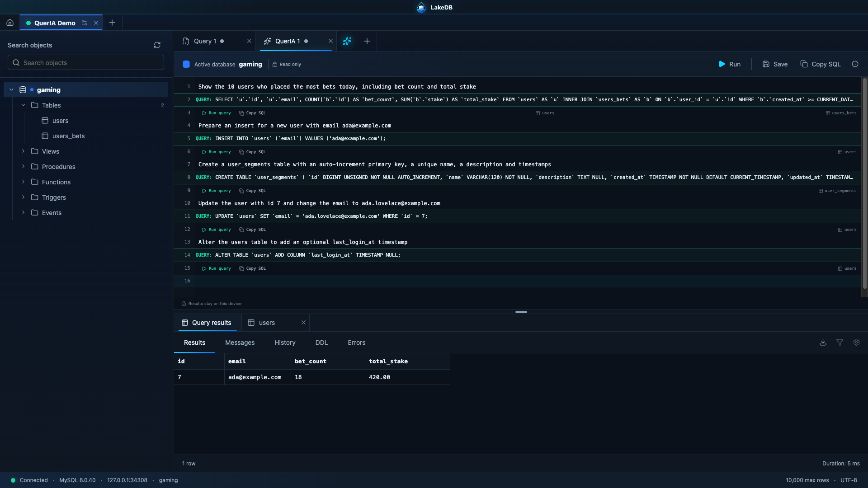Viewport: 868px width, 488px height.
Task: Toggle the Read only lock
Action: [x=287, y=64]
